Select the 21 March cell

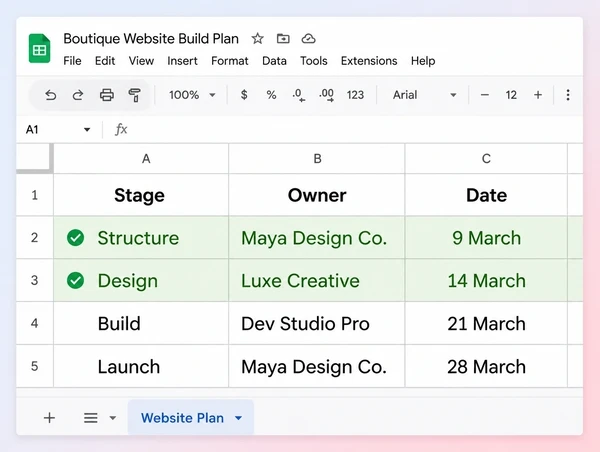[486, 323]
